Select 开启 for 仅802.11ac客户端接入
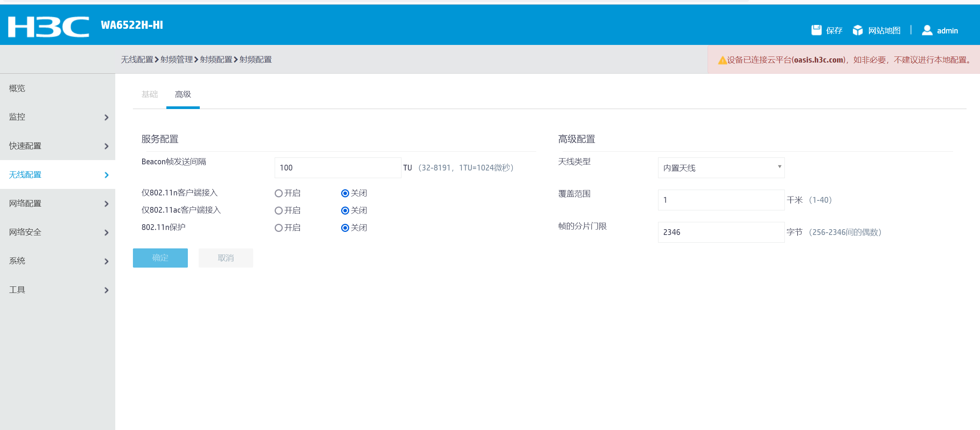The width and height of the screenshot is (980, 430). pyautogui.click(x=279, y=210)
